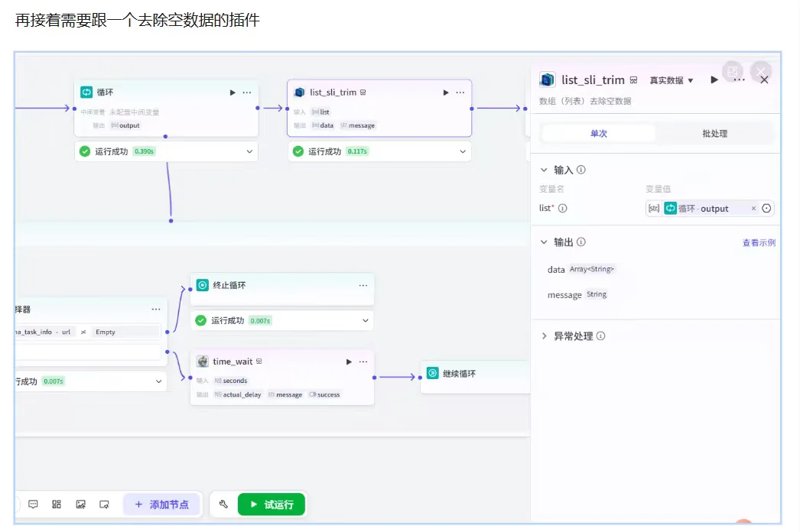The image size is (800, 532).
Task: Remove the 循环·output variable reference
Action: [753, 208]
